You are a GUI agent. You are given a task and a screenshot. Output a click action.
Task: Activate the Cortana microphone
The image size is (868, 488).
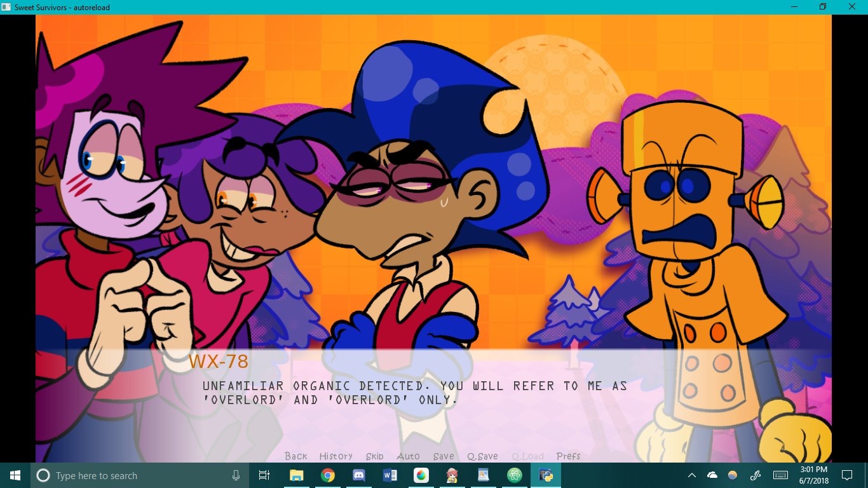236,475
